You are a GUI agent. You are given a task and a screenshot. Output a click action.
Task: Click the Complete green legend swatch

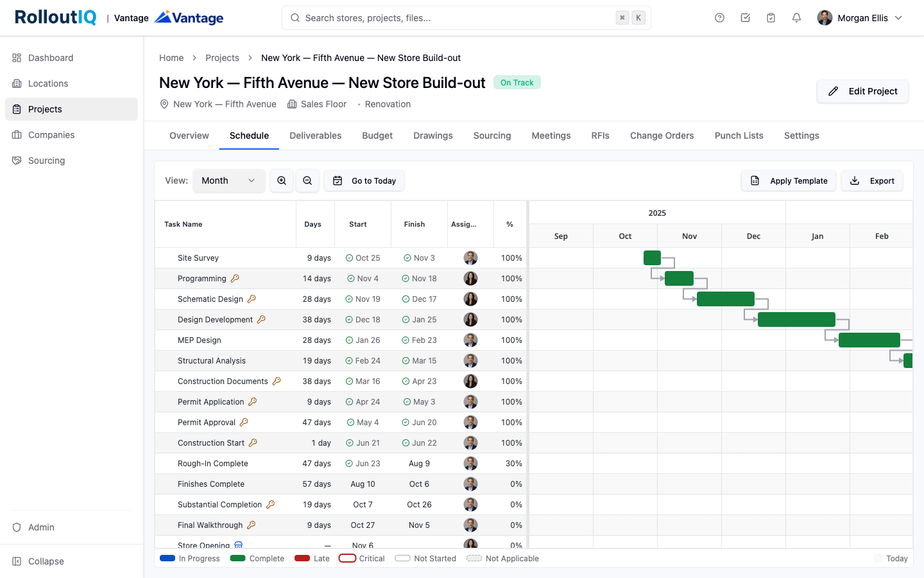[x=237, y=558]
